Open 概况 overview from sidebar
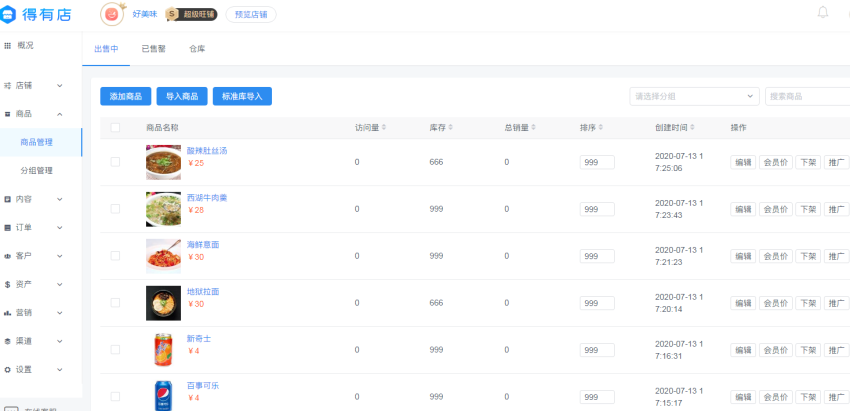The width and height of the screenshot is (850, 411). coord(25,46)
